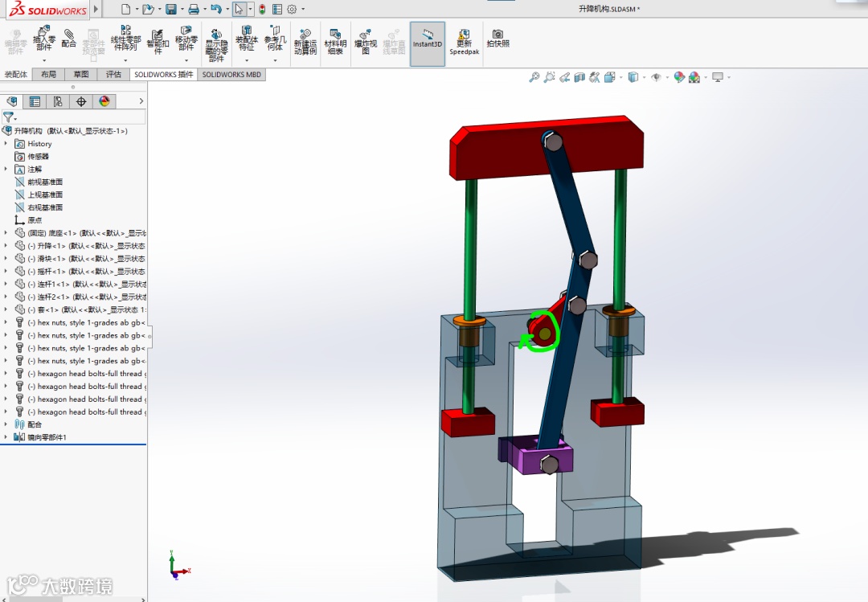
Task: Click Zoom to Area view icon
Action: 549,77
